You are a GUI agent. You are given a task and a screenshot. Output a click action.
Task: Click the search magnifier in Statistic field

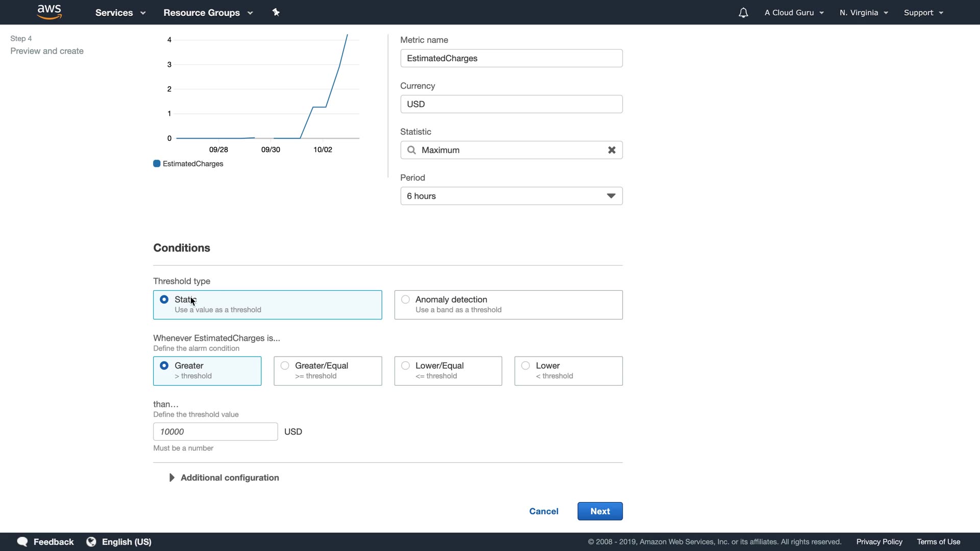coord(411,150)
